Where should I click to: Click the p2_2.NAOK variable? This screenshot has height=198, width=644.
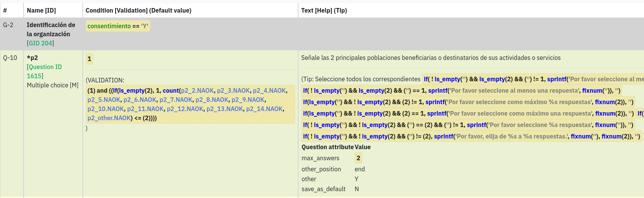click(197, 90)
